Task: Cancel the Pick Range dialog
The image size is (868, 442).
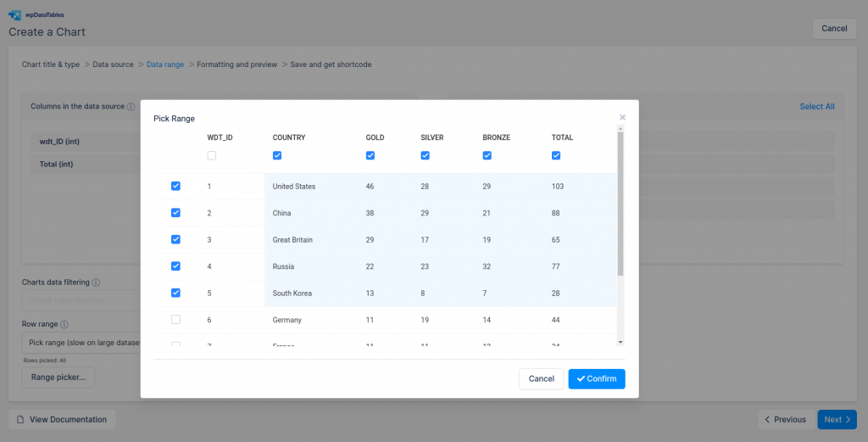Action: point(541,378)
